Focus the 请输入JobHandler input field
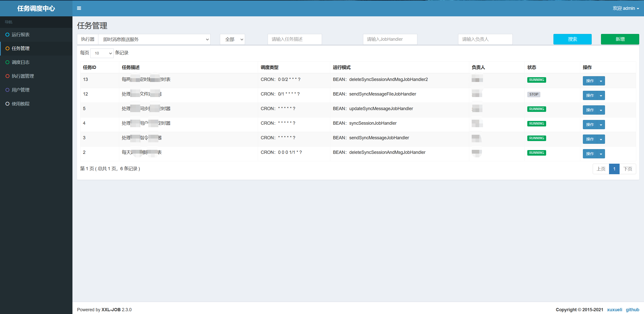644x314 pixels. pos(390,39)
